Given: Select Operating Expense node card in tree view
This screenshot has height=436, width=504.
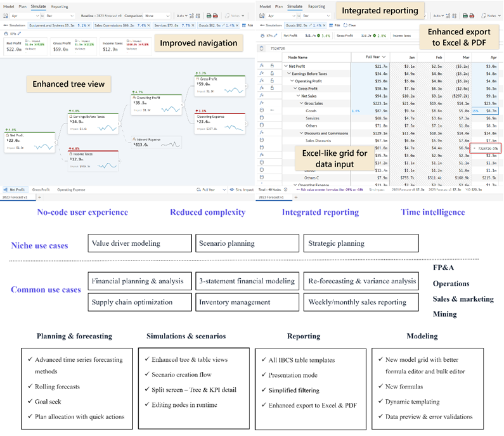Looking at the screenshot, I should pyautogui.click(x=220, y=124).
